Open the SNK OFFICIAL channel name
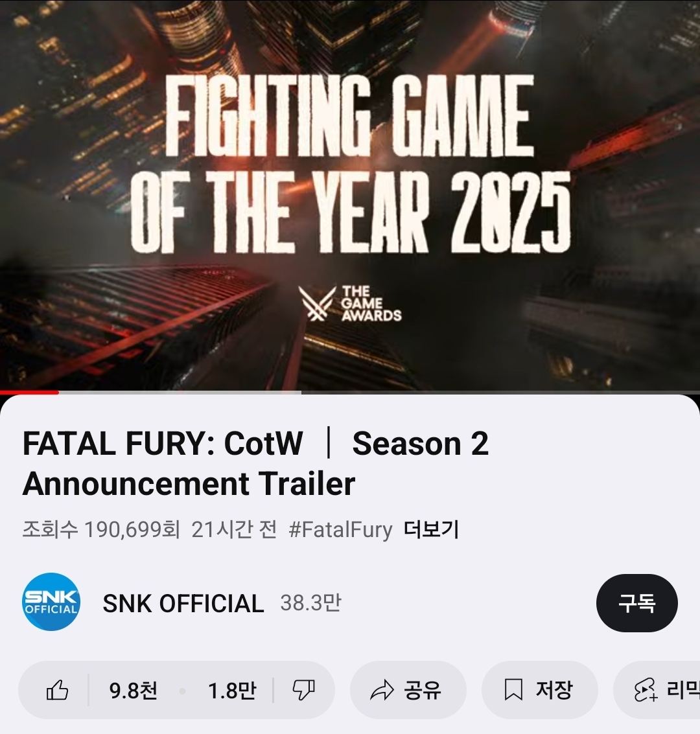700x734 pixels. [x=183, y=603]
